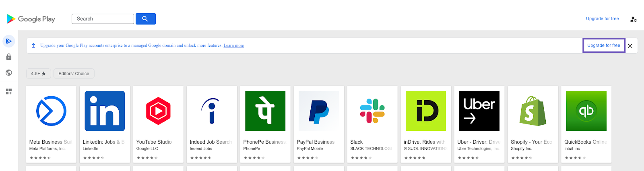This screenshot has width=644, height=171.
Task: Open PayPal Business app icon
Action: (319, 111)
